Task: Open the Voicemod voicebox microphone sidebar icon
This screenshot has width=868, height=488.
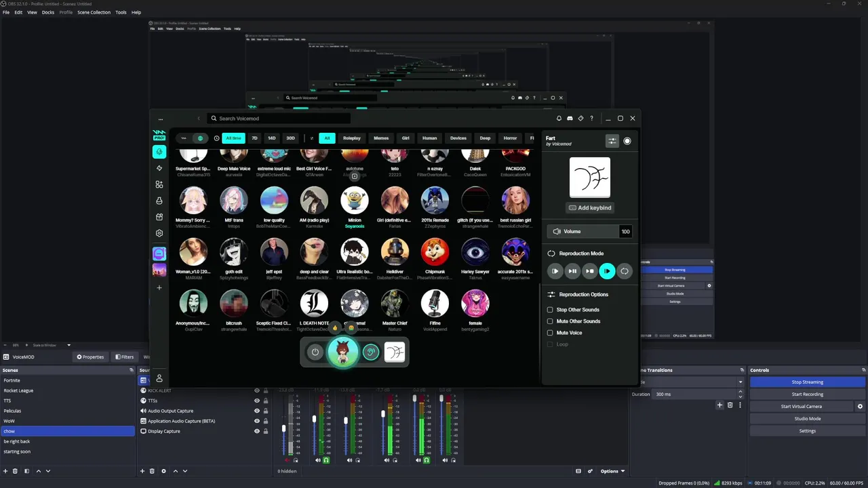Action: (159, 152)
